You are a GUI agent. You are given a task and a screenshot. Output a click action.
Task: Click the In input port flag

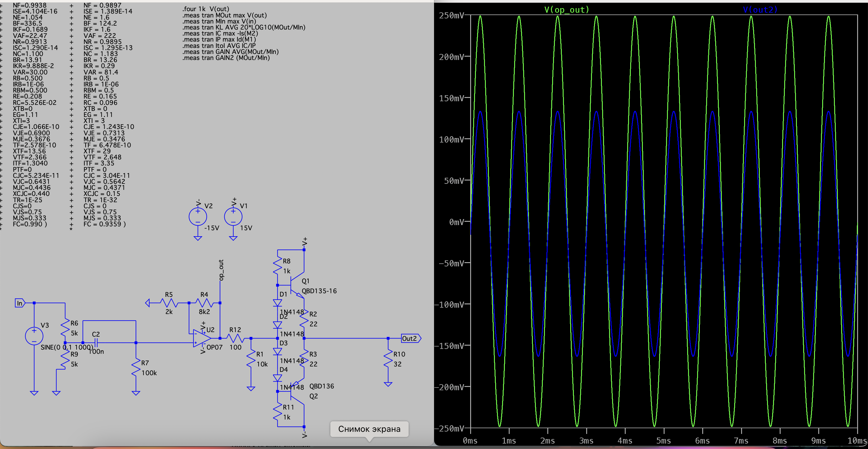coord(20,303)
